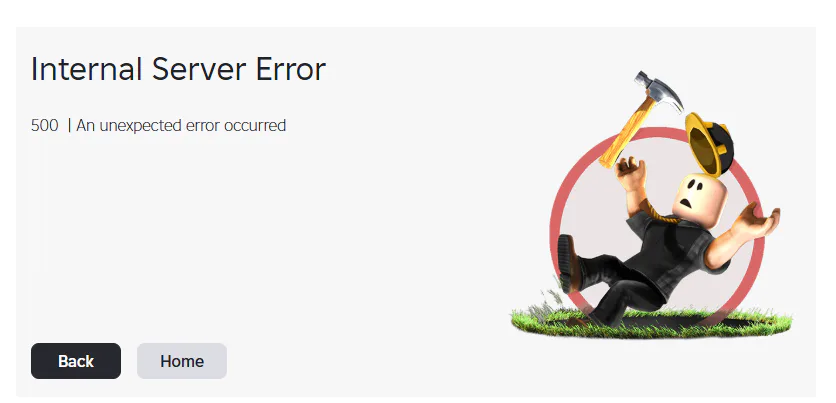Click the green grass patch illustration
Screen dimensions: 836x403
click(652, 322)
